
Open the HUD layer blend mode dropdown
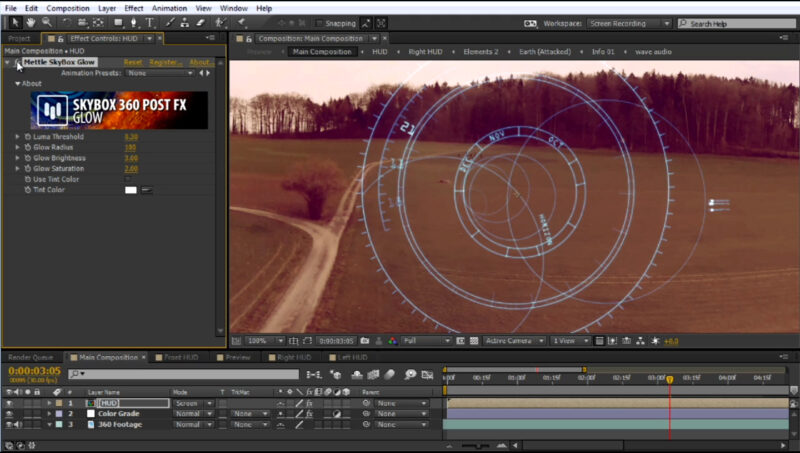click(x=193, y=403)
